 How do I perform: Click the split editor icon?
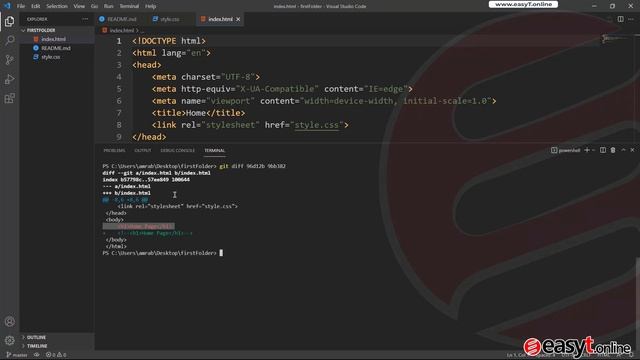[x=620, y=19]
